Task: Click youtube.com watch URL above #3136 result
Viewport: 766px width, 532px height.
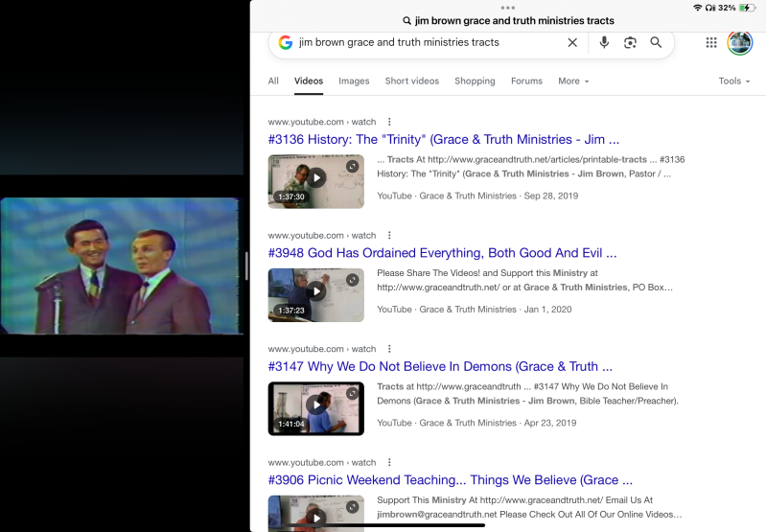Action: tap(322, 122)
